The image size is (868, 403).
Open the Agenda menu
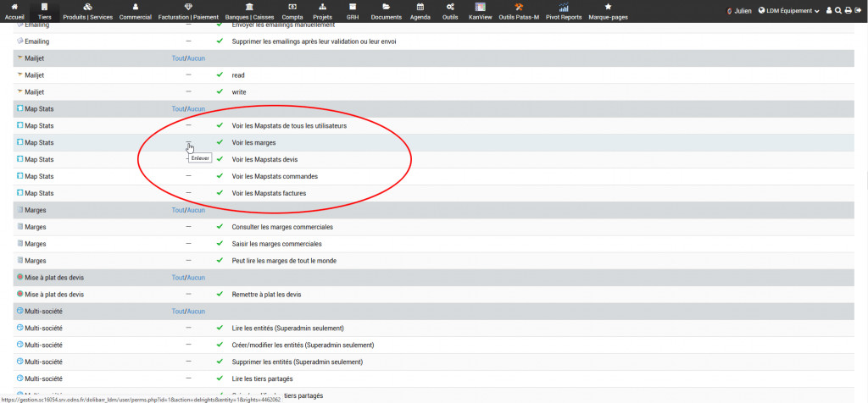pos(420,11)
